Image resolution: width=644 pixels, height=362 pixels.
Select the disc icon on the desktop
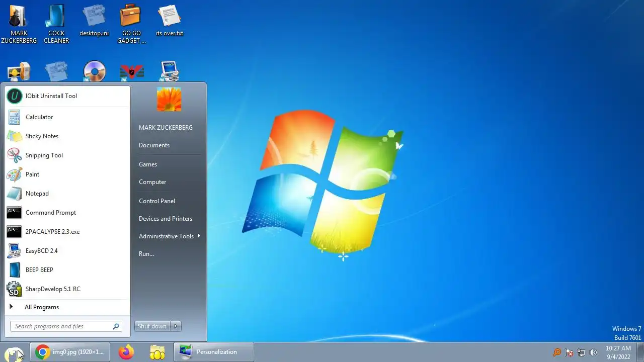(95, 71)
